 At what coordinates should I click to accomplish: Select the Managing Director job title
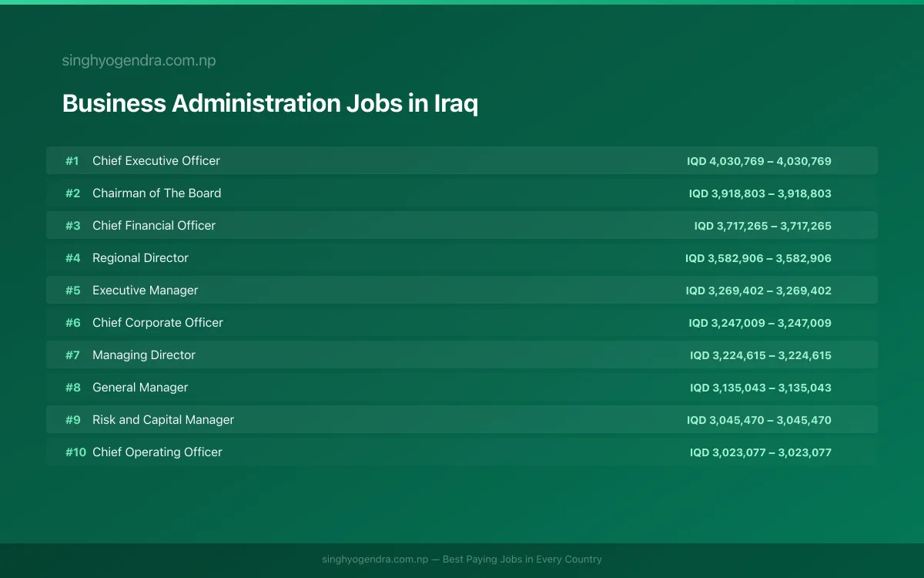pyautogui.click(x=144, y=355)
